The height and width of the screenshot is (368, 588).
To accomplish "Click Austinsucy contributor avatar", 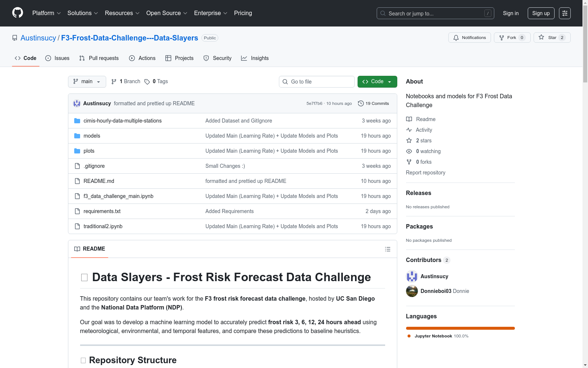I will (412, 276).
